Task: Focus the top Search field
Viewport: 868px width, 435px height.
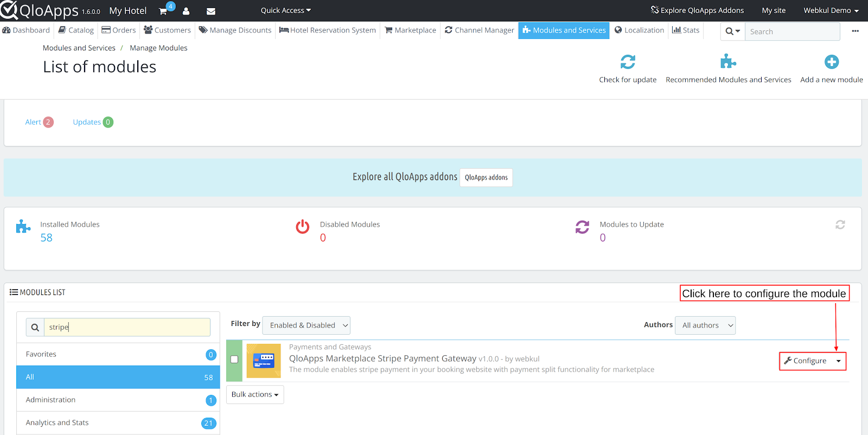Action: (792, 31)
